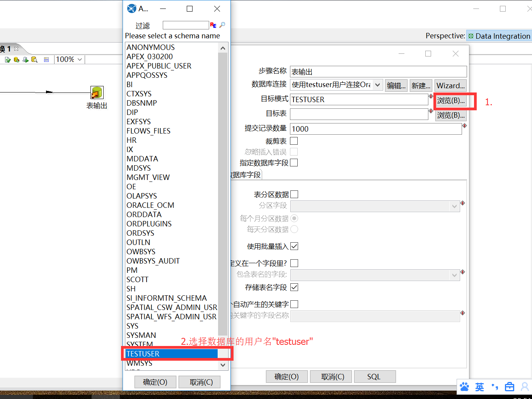Open the database explorer magnifier icon
This screenshot has width=532, height=399.
(x=34, y=59)
